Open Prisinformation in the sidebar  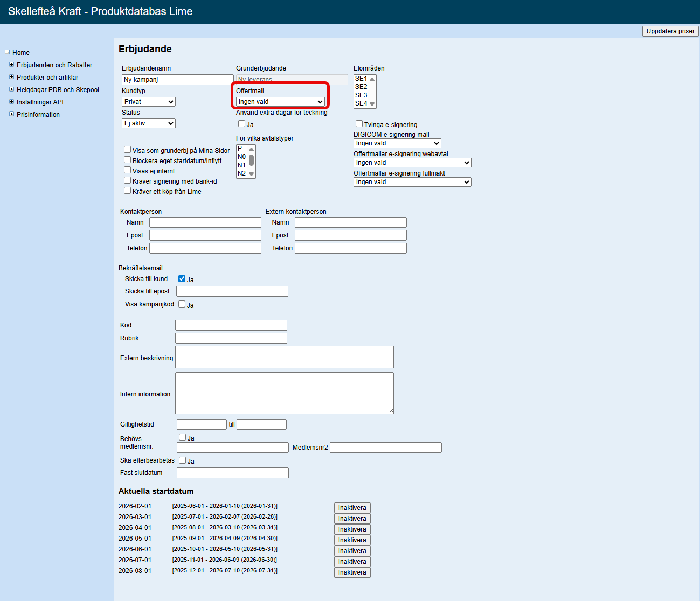pyautogui.click(x=38, y=115)
